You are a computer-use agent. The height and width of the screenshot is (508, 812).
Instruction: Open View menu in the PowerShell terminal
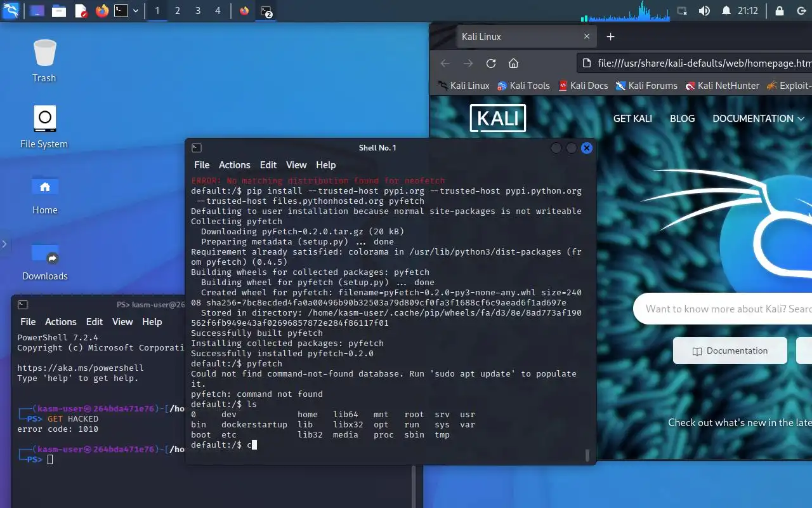[x=122, y=322]
